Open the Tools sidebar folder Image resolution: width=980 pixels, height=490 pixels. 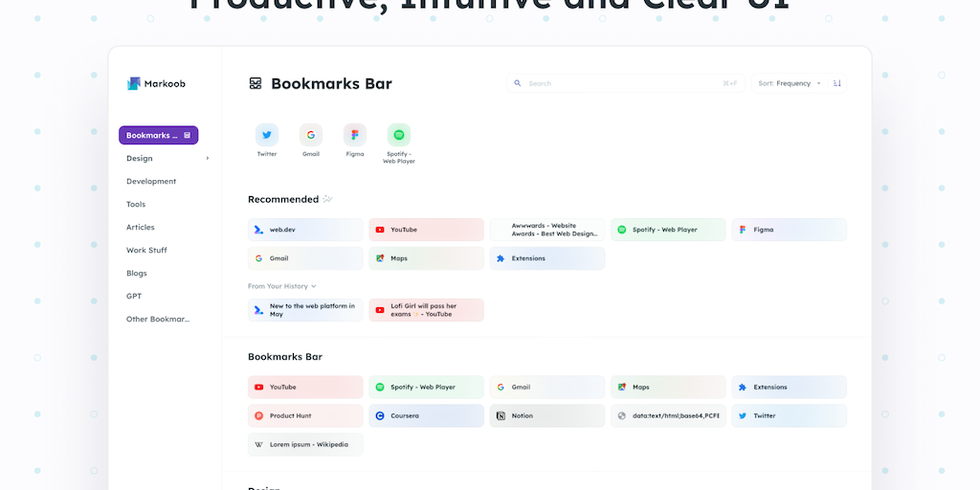pyautogui.click(x=136, y=205)
